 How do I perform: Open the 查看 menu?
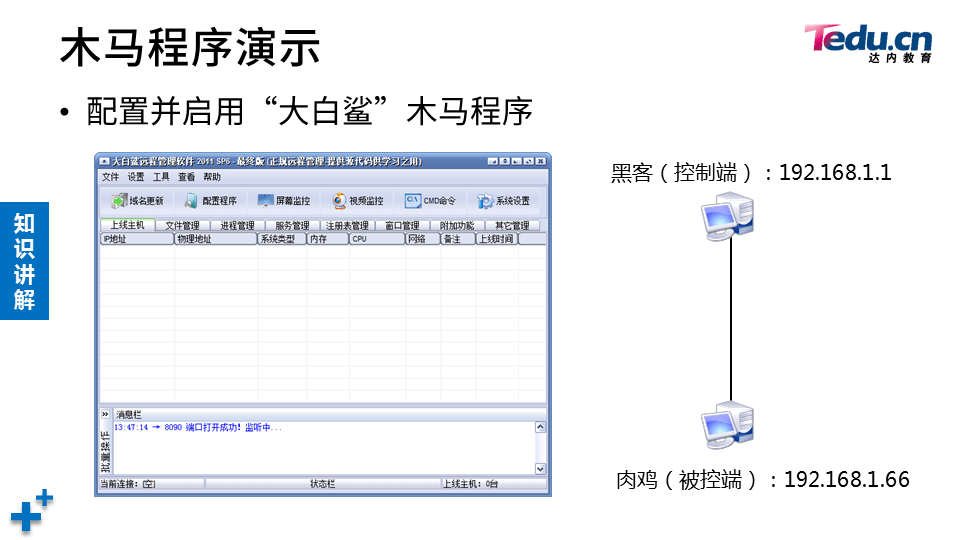point(186,177)
